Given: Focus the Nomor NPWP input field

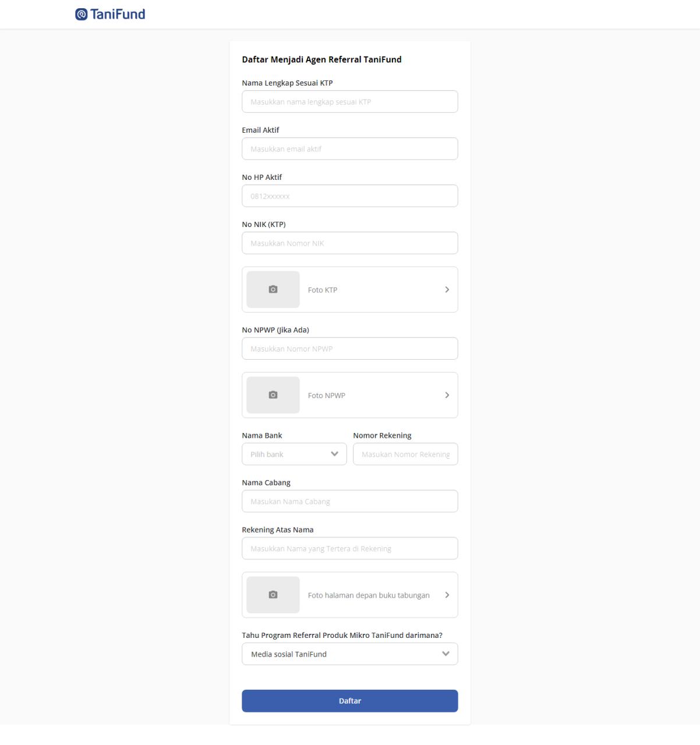Looking at the screenshot, I should [349, 349].
